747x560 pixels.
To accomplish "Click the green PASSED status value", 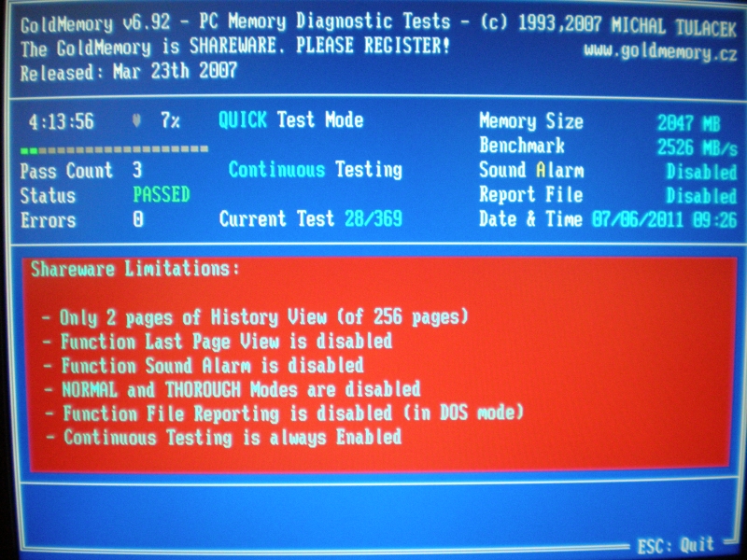I will click(162, 195).
